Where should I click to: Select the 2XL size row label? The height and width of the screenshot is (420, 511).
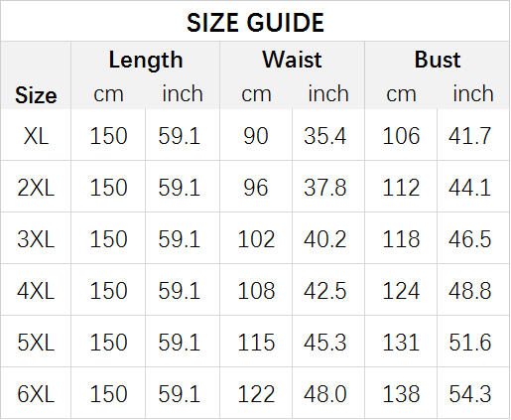(x=36, y=188)
